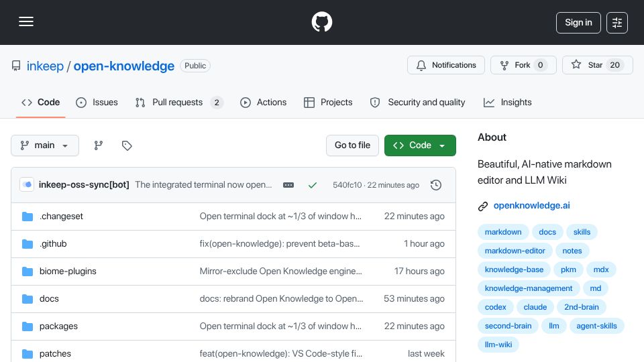Screen dimensions: 644x362
Task: Click '53 minutes ago' in docs row
Action: 414,299
